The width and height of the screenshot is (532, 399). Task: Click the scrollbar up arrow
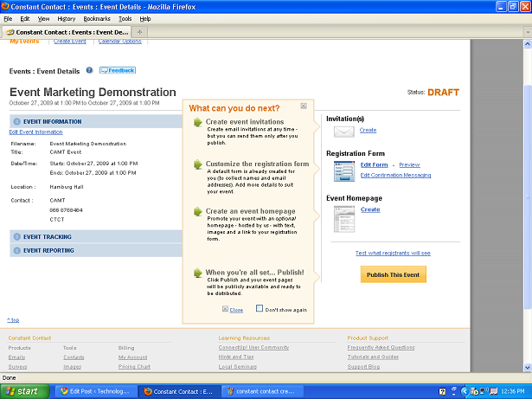tap(528, 44)
